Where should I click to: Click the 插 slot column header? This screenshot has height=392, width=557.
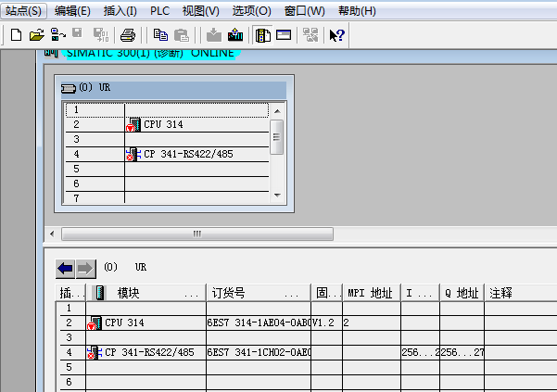click(x=70, y=293)
